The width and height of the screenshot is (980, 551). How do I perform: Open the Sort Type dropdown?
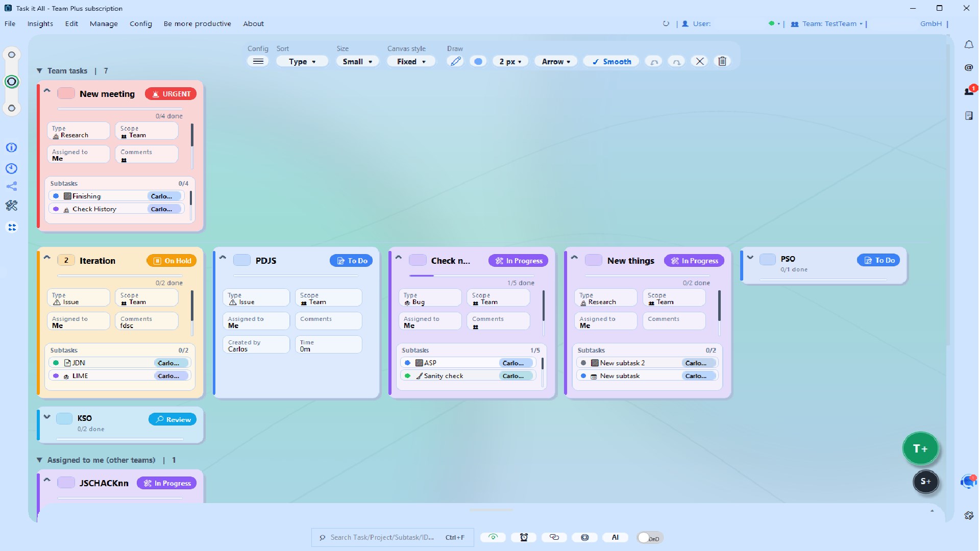point(302,61)
